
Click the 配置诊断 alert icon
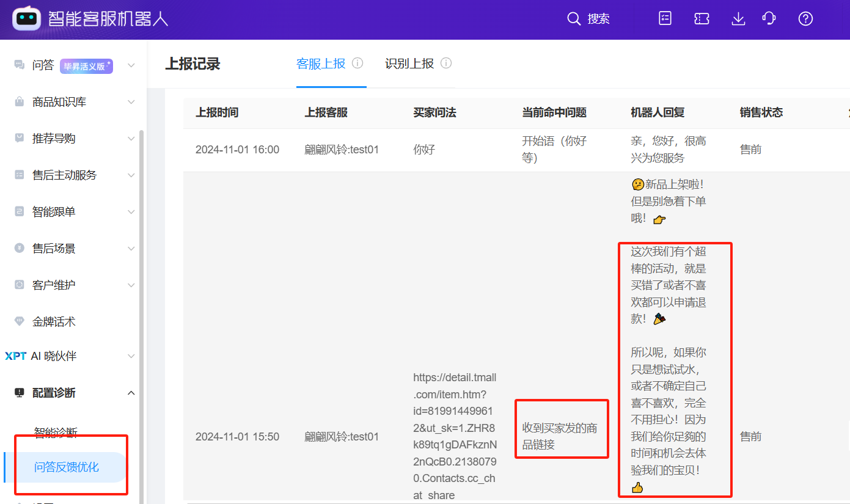click(20, 393)
